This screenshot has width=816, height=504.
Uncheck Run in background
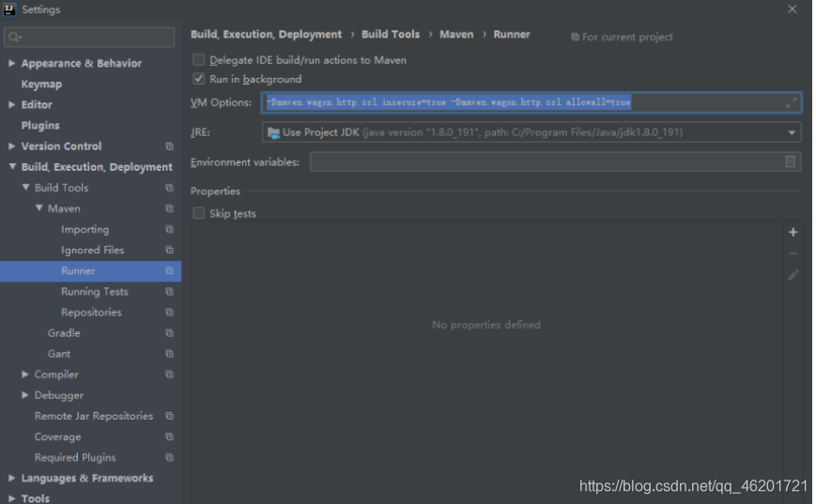pos(198,79)
